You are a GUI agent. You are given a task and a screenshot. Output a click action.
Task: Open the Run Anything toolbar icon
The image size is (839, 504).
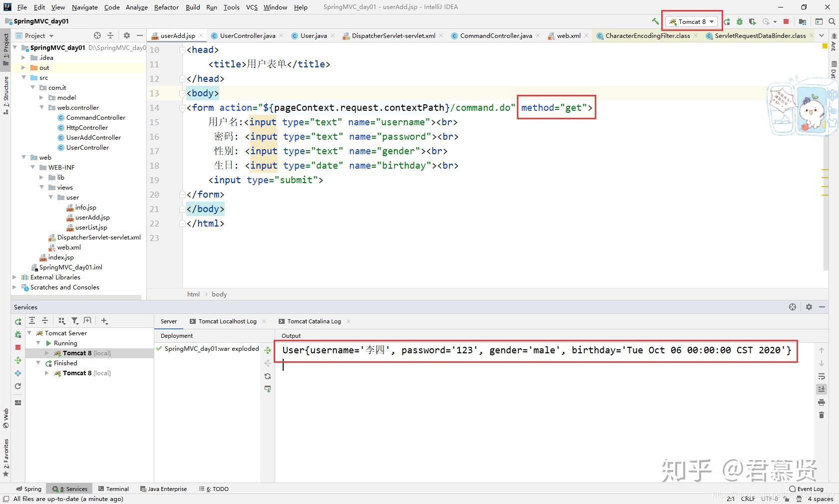819,21
